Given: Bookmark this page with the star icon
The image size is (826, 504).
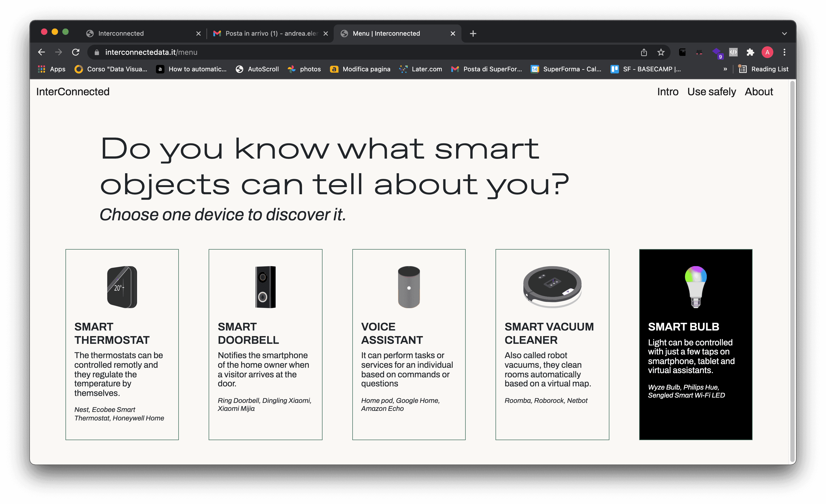Looking at the screenshot, I should click(x=661, y=52).
